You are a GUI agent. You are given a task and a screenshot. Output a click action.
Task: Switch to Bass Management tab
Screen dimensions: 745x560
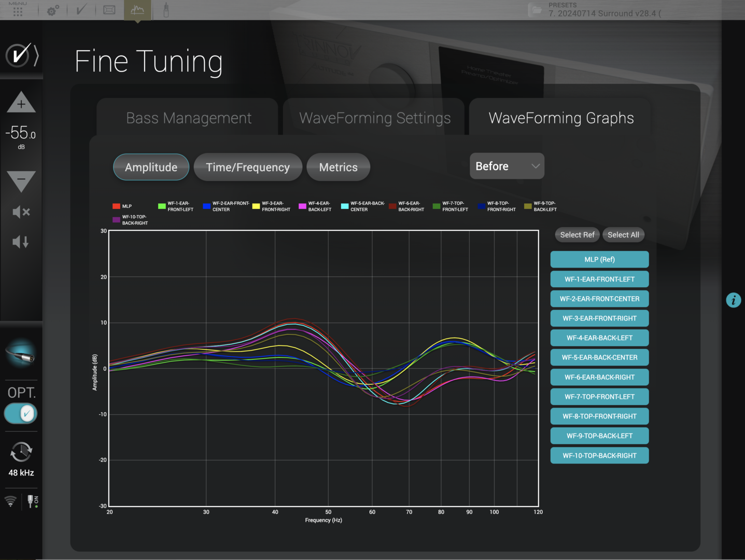[189, 118]
